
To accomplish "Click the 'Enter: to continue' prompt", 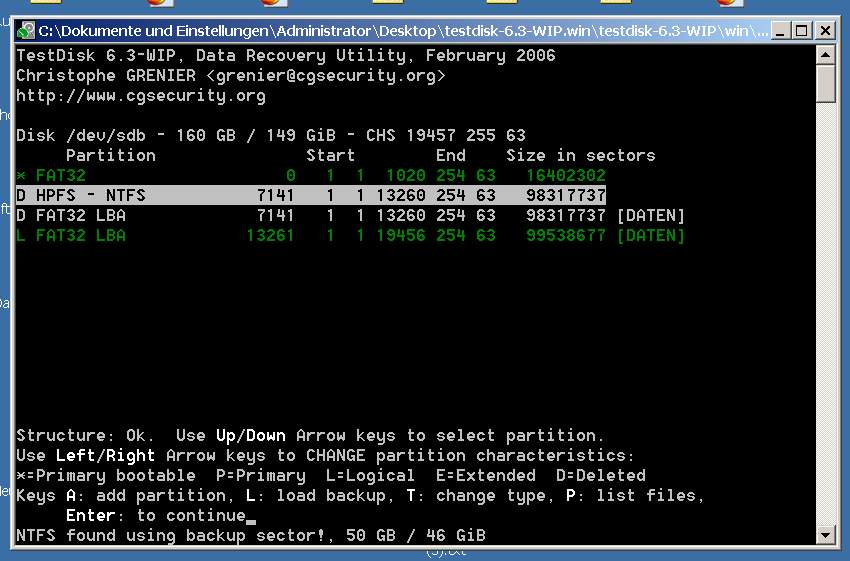I will (x=156, y=515).
